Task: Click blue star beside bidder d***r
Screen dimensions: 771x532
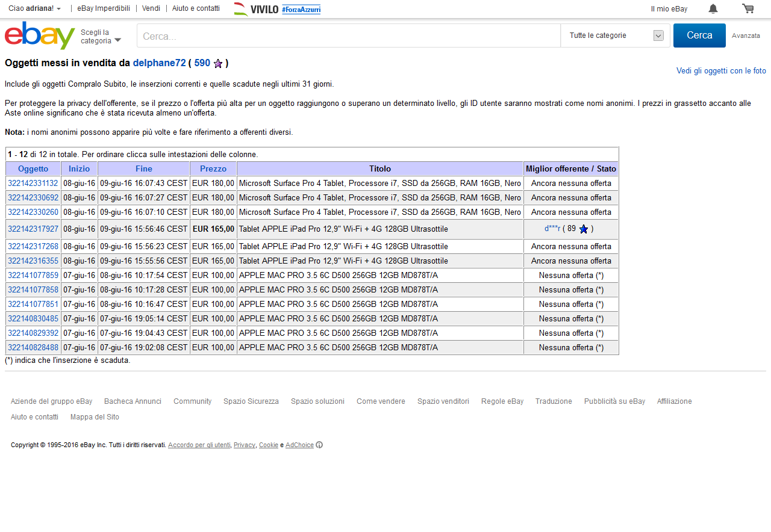Action: (x=584, y=229)
